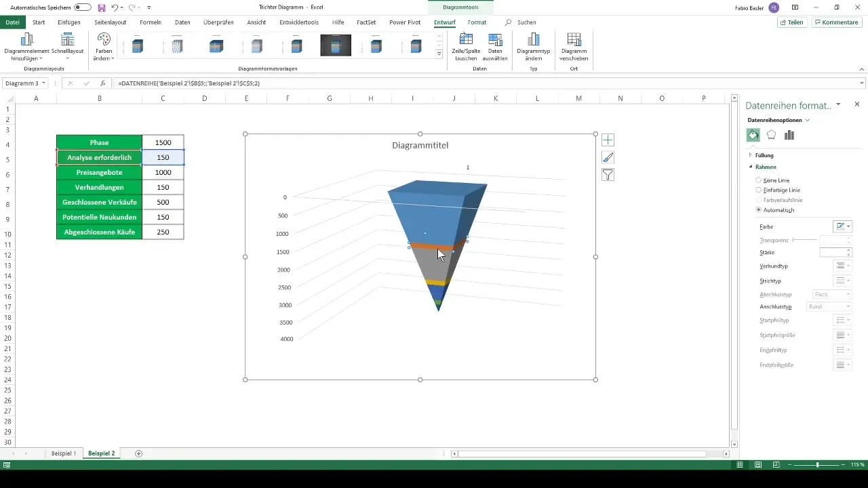Click the insert function fx icon
868x488 pixels.
click(102, 83)
